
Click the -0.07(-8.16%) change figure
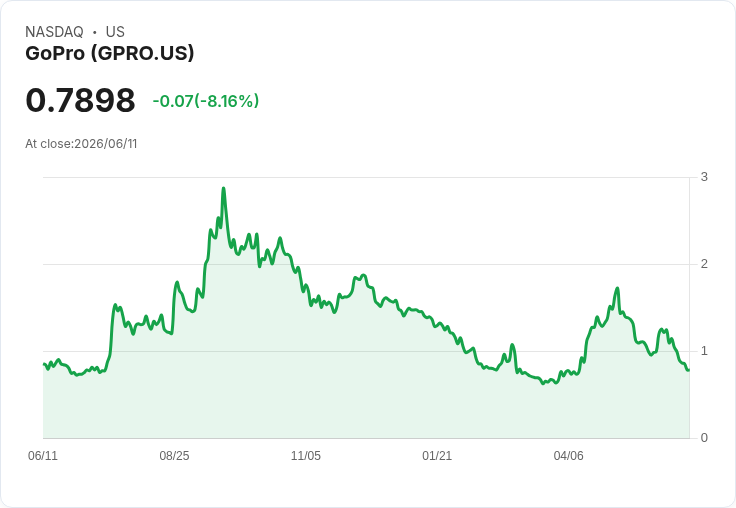pyautogui.click(x=206, y=101)
